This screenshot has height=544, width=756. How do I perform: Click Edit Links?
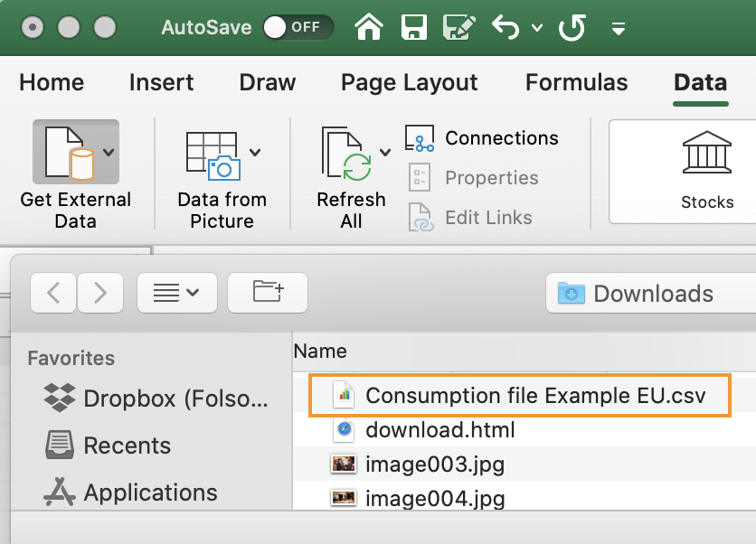point(488,217)
